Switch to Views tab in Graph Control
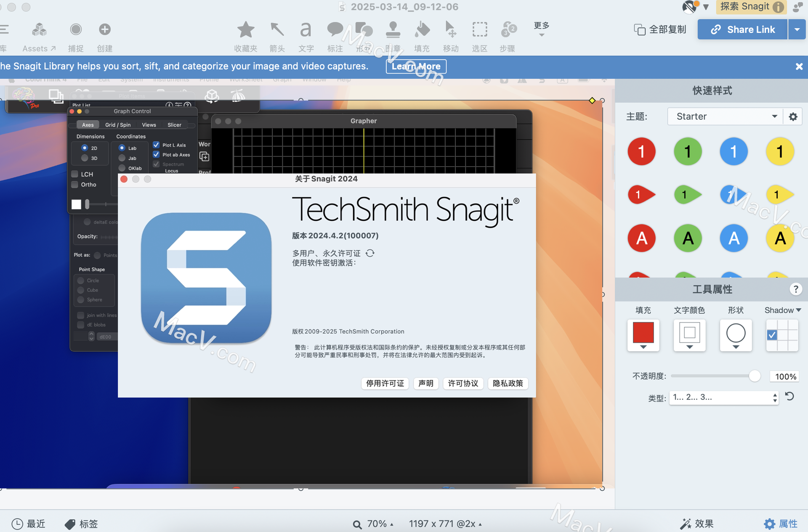Viewport: 808px width, 532px height. click(x=149, y=125)
